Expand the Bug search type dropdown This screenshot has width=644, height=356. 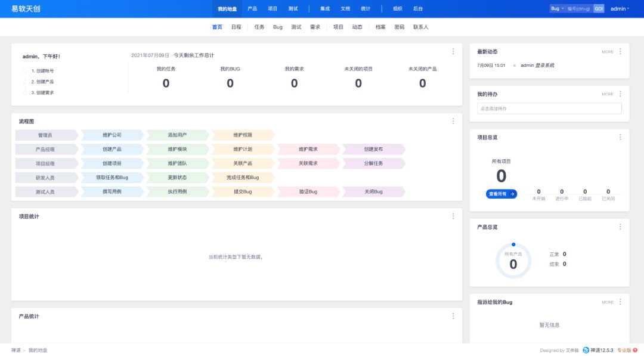click(x=556, y=9)
